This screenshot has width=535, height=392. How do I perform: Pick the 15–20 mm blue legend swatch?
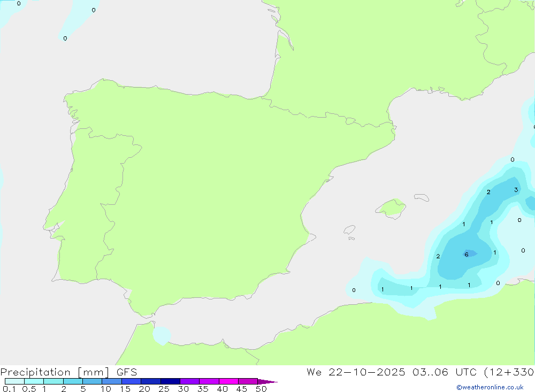click(x=131, y=381)
